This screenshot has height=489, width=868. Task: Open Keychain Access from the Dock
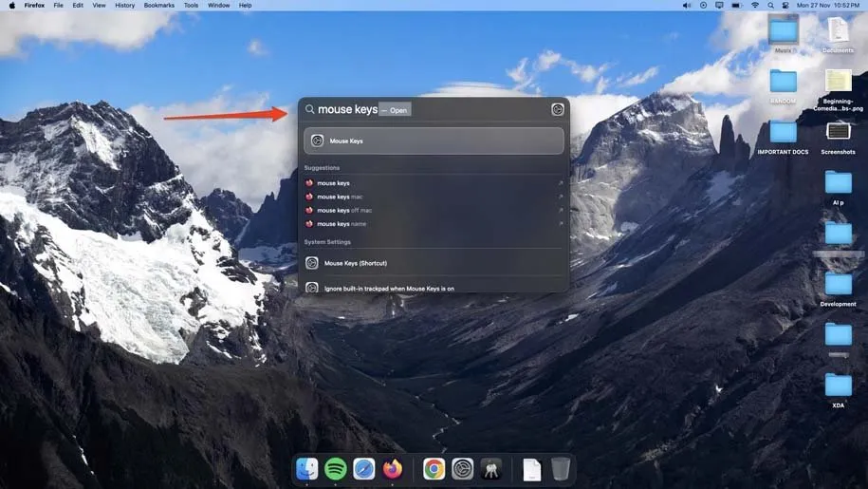[491, 468]
